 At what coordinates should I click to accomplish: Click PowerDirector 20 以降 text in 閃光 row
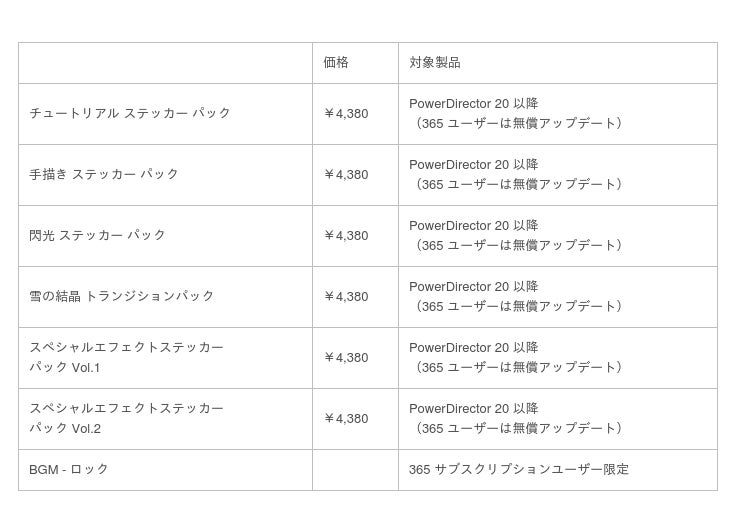click(473, 226)
